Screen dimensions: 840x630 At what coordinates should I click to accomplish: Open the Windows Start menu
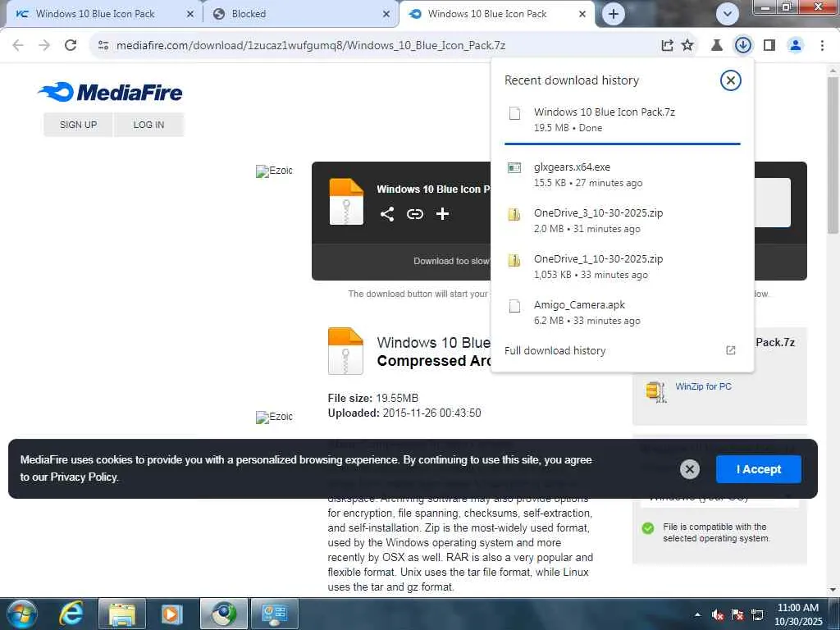point(22,614)
